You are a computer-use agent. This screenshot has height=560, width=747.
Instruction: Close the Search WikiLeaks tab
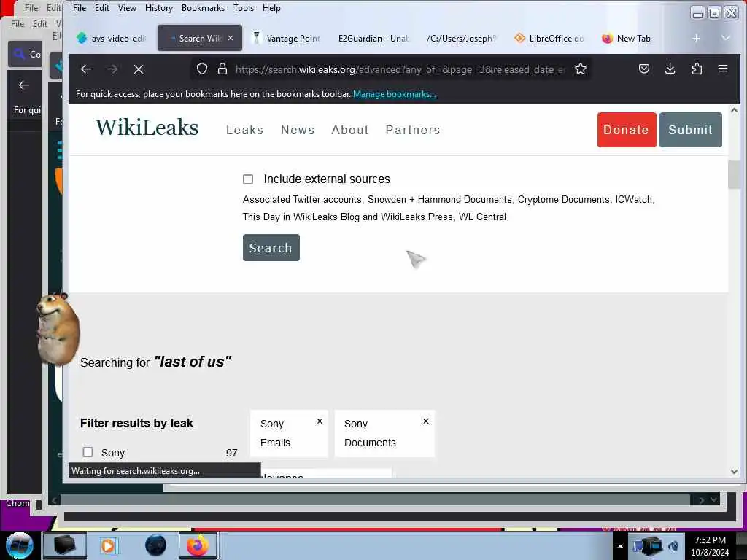tap(231, 38)
